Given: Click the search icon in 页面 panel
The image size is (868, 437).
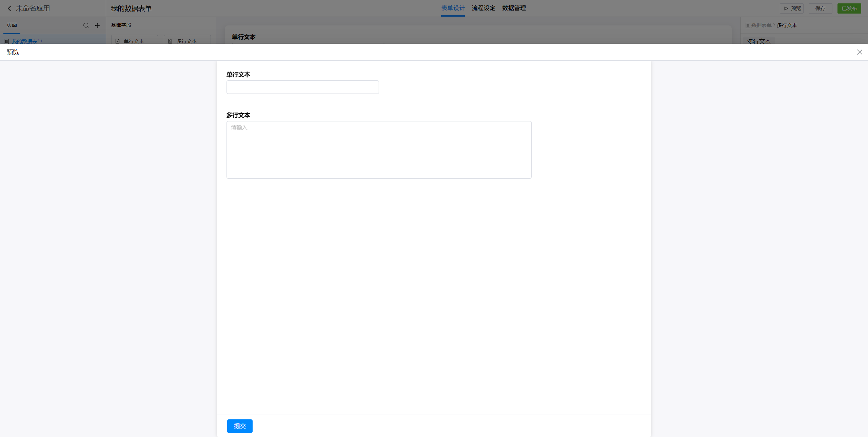Looking at the screenshot, I should tap(86, 25).
